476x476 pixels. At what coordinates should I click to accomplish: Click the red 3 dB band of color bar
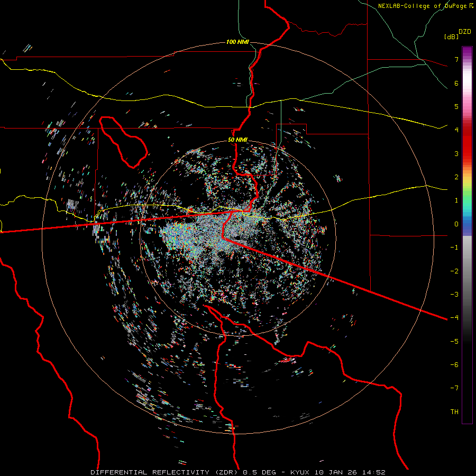coord(467,152)
